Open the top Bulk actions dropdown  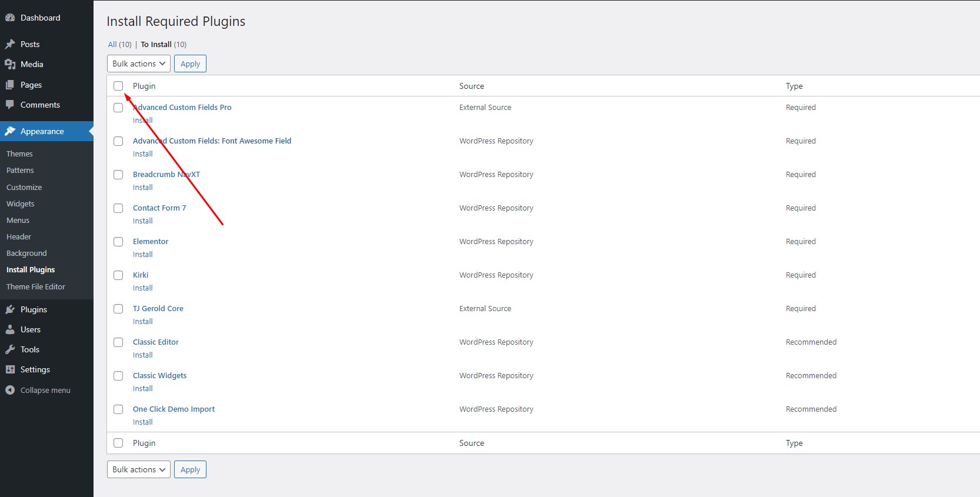(139, 64)
